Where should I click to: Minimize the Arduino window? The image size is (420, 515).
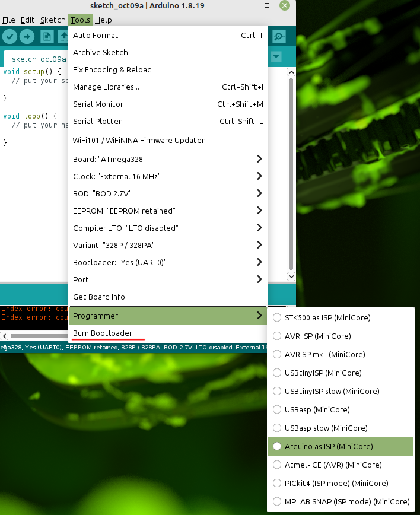[249, 5]
